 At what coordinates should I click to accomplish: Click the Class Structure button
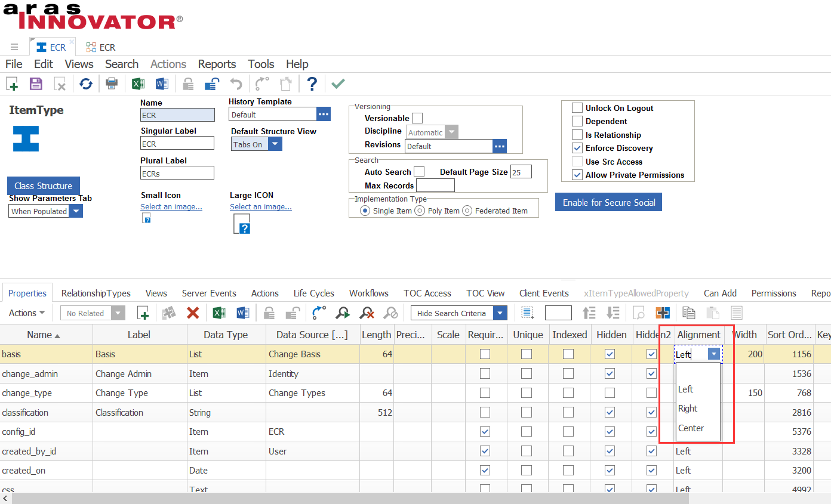[44, 185]
